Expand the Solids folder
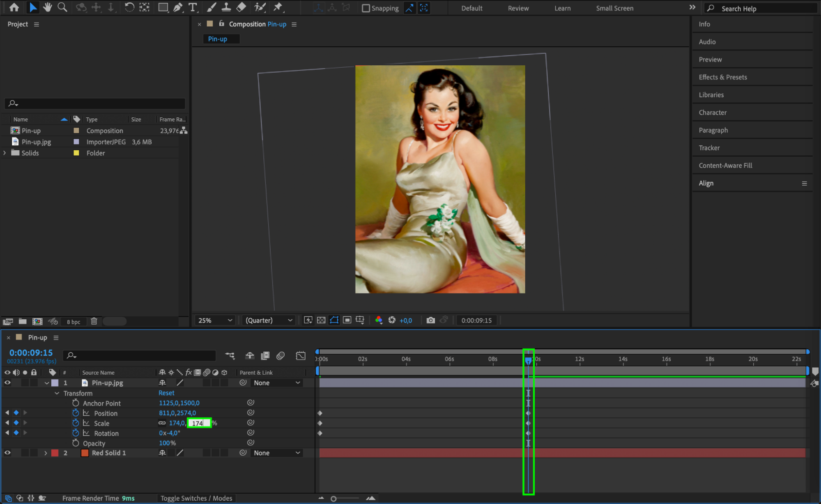The width and height of the screenshot is (821, 504). click(5, 153)
